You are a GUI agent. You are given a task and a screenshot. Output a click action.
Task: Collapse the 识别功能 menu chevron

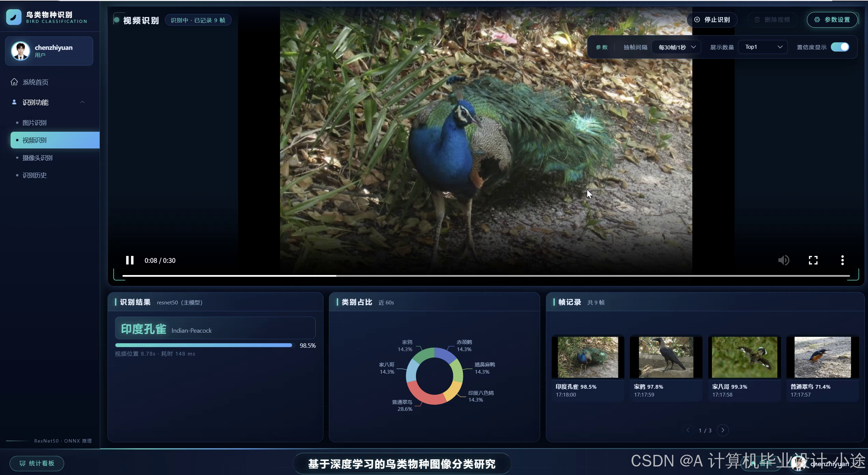coord(82,102)
